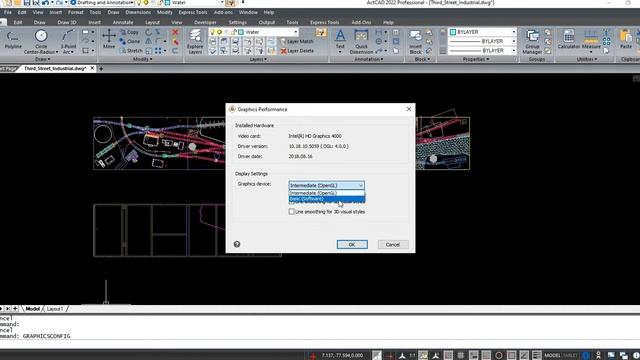This screenshot has height=360, width=640.
Task: Expand the Draw panel
Action: tap(42, 59)
